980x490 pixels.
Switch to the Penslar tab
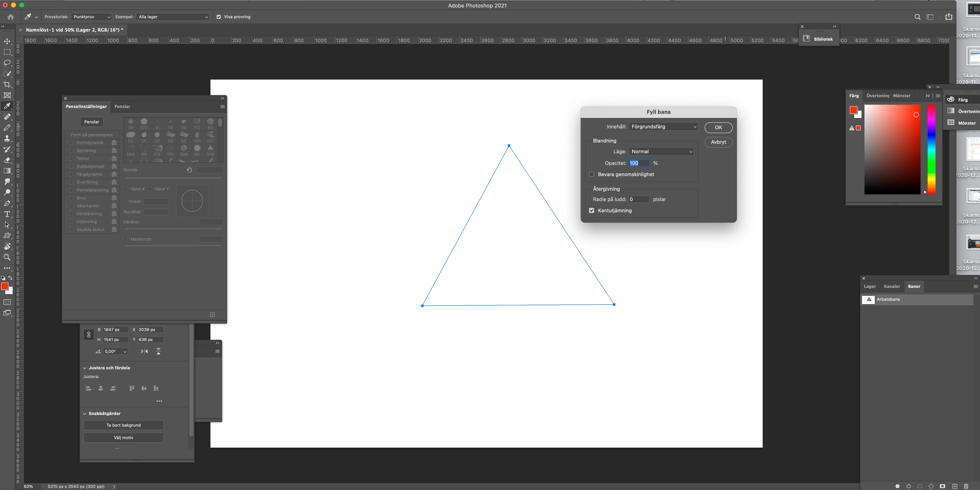[x=122, y=107]
